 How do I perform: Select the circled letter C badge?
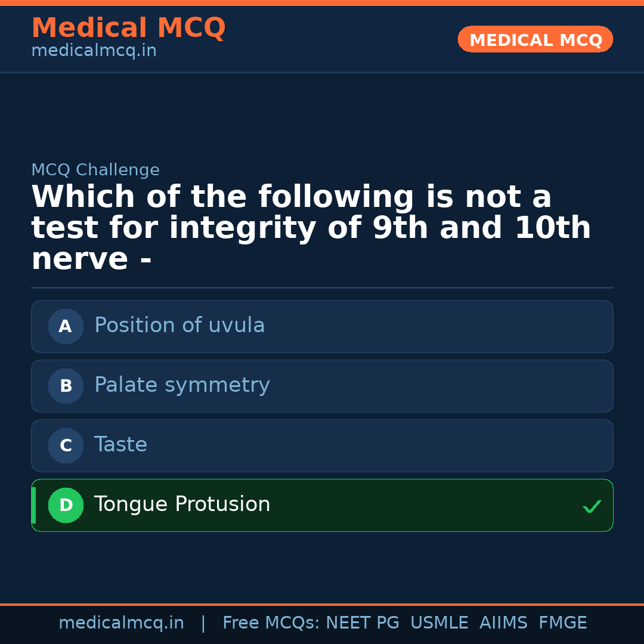tap(66, 445)
